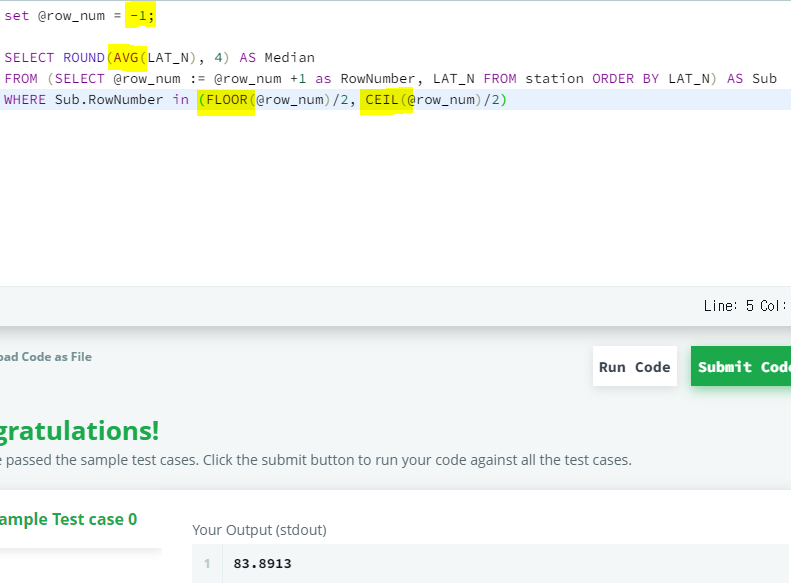Open the Sample Test case 0 tab
The width and height of the screenshot is (791, 584).
click(69, 519)
